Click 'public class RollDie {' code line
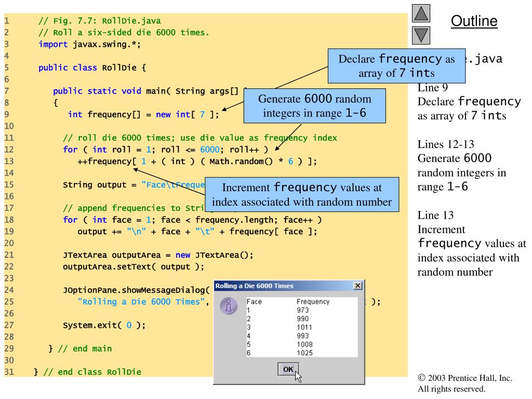Viewport: 532px width, 399px height. (92, 68)
